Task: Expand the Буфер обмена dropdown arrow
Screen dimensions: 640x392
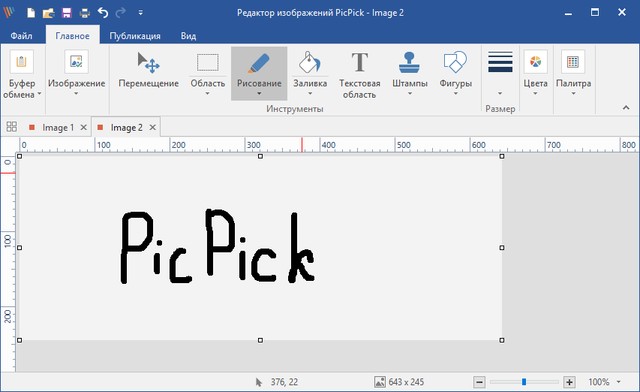Action: [40, 94]
